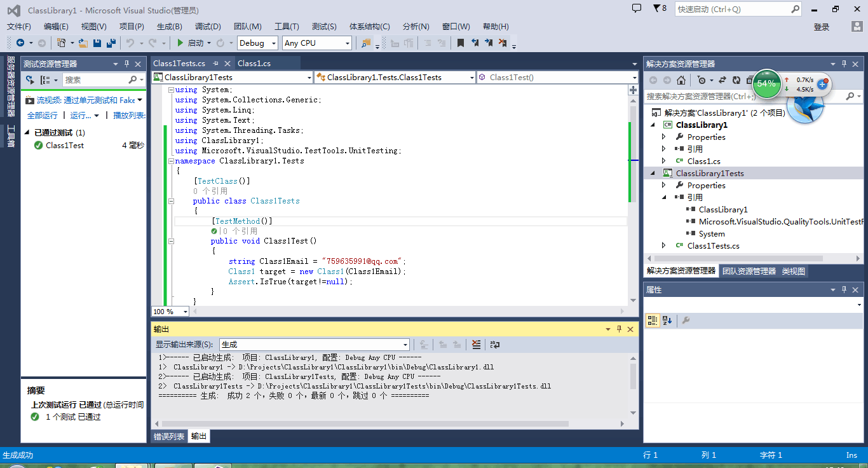Click the Save All icon
Viewport: 868px width, 468px height.
tap(111, 43)
